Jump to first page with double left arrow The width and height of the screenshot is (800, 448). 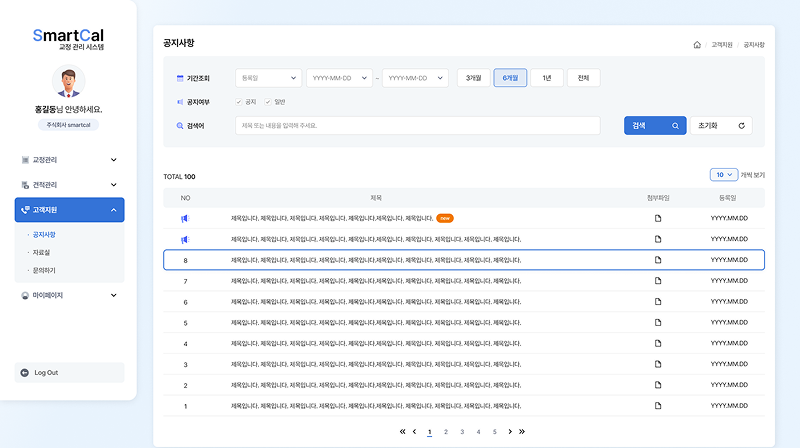[x=403, y=432]
